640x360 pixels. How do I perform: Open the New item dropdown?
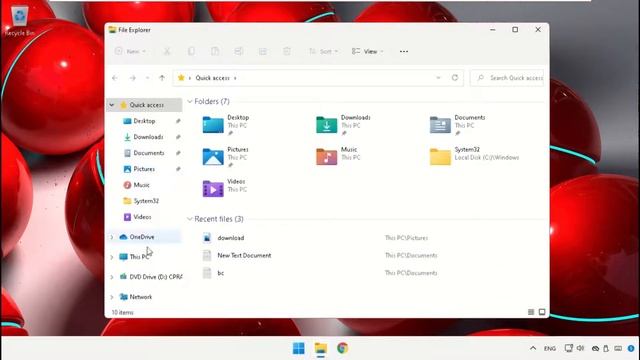[130, 51]
